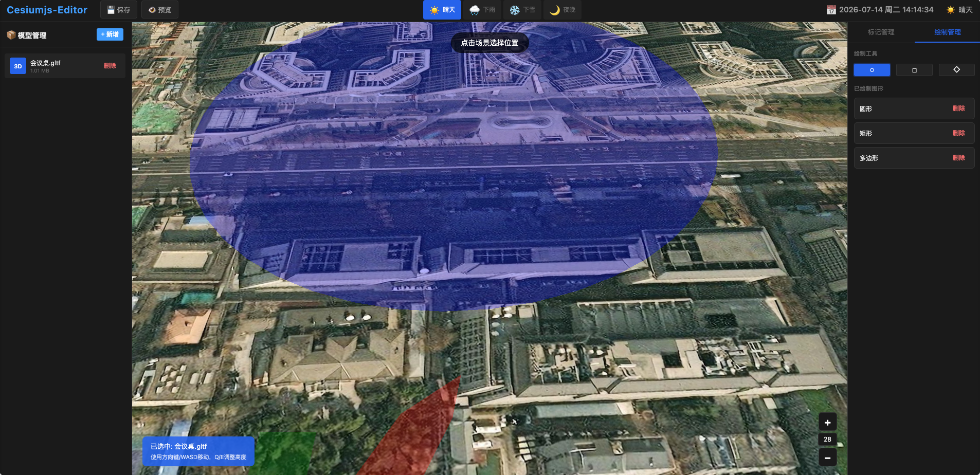Click the red polygon overlay on the map

pos(416,432)
